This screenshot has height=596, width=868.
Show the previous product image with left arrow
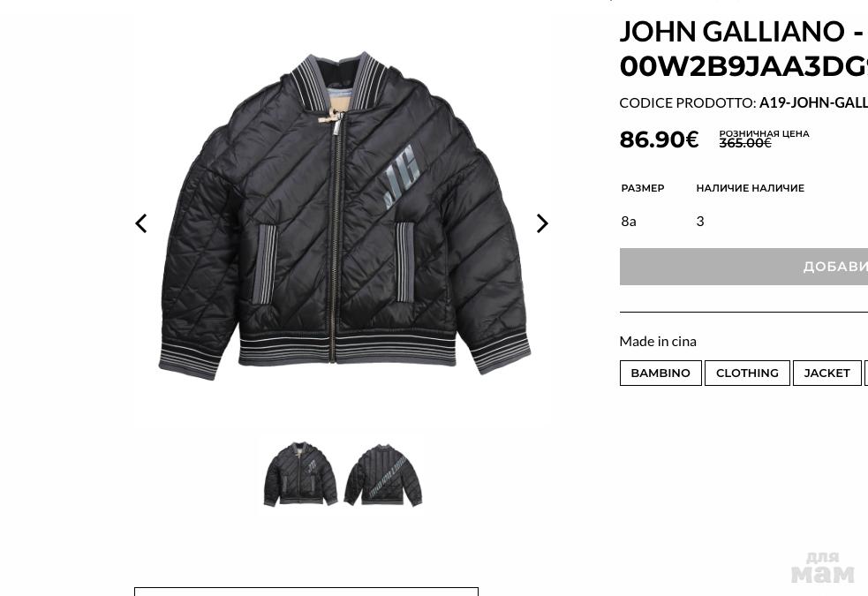click(x=141, y=223)
